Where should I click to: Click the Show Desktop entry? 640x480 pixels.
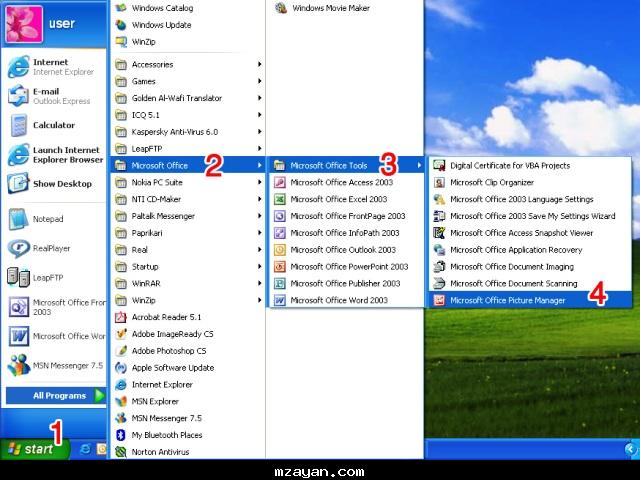[55, 184]
